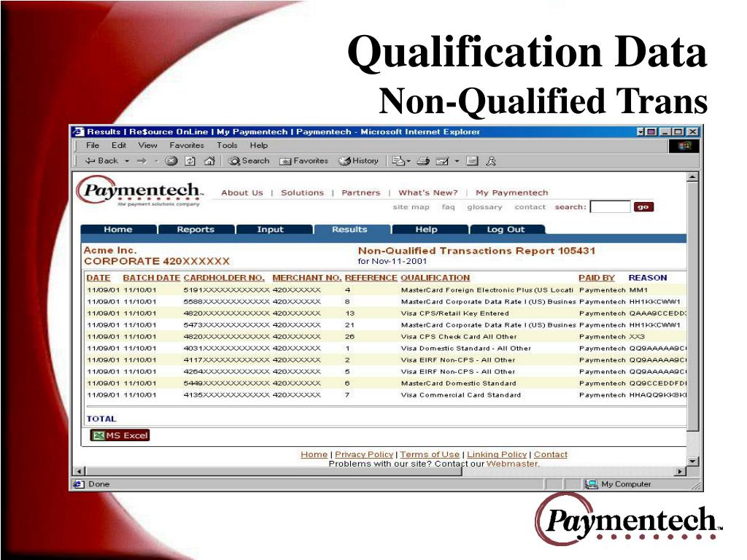Click the Privacy Policy footer link
747x560 pixels.
click(x=364, y=454)
